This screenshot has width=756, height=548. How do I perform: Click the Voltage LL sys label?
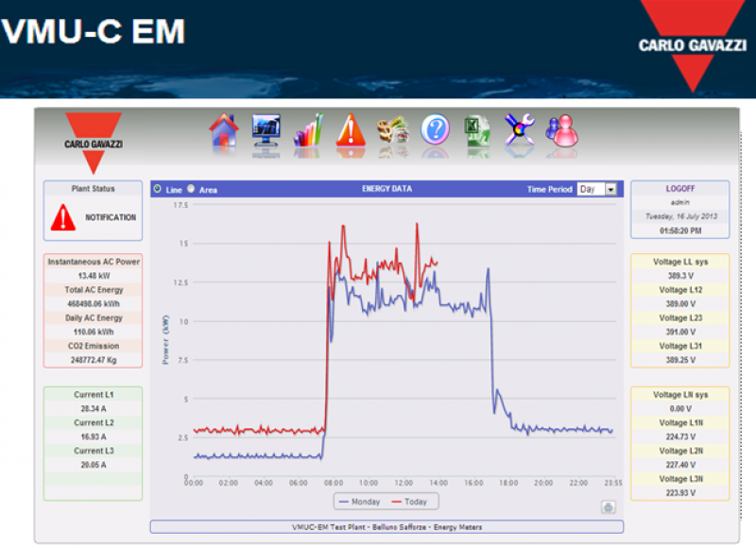point(680,262)
